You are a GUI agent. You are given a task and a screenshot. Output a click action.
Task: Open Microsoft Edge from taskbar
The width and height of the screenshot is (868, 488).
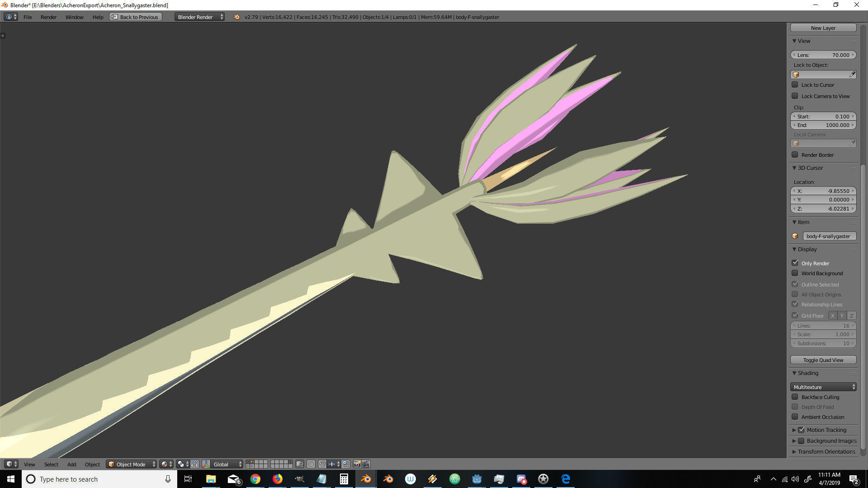(x=566, y=479)
